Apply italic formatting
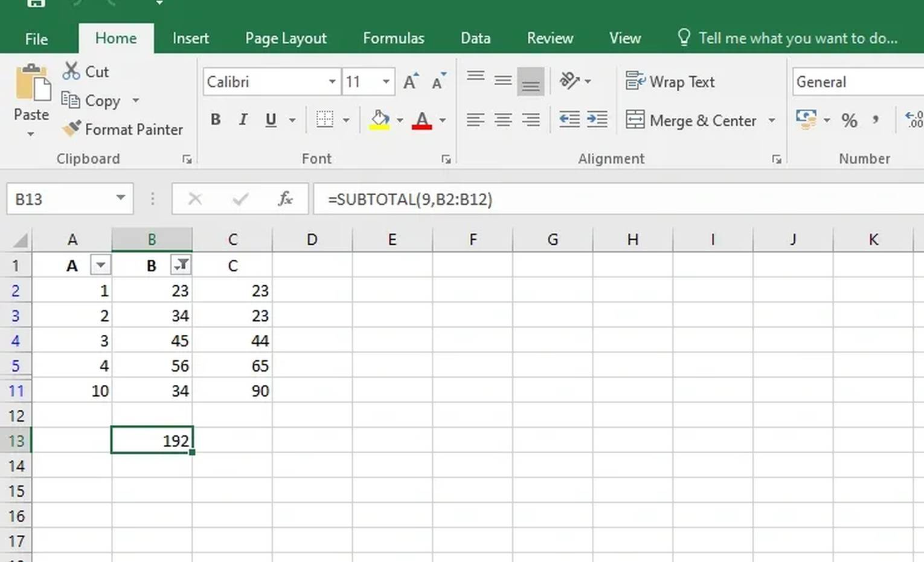The height and width of the screenshot is (562, 924). point(243,119)
